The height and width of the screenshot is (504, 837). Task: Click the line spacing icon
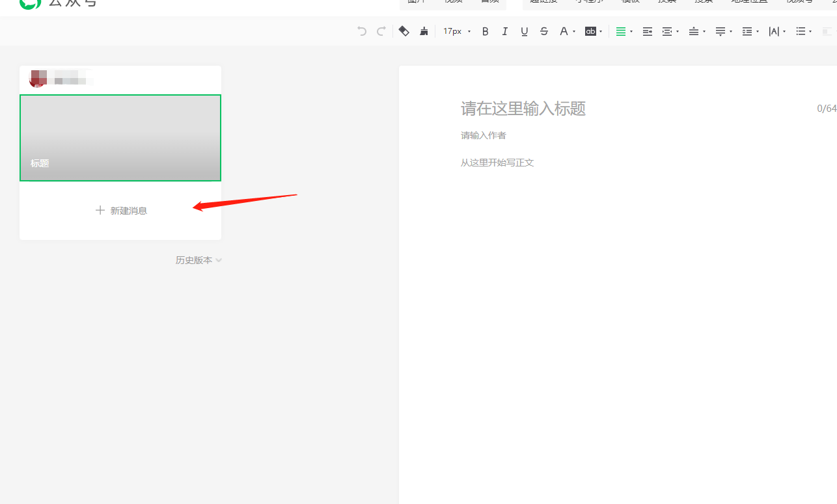[747, 31]
